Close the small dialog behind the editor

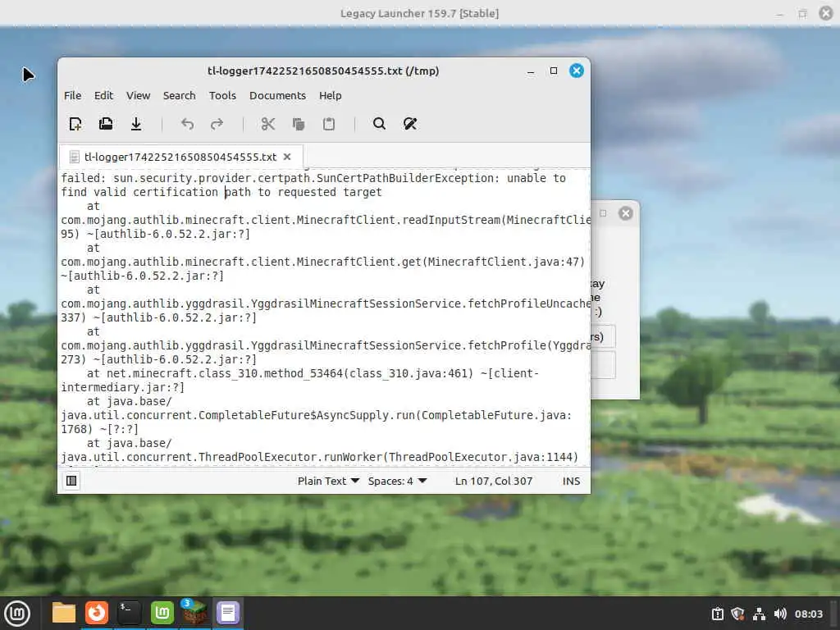pos(626,213)
